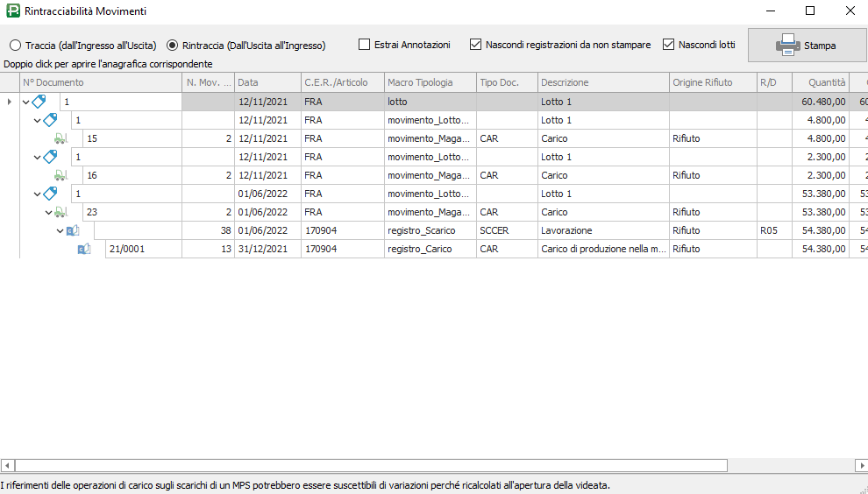Click the tag icon of the top Lotto 1 row
This screenshot has width=868, height=494.
tap(39, 102)
